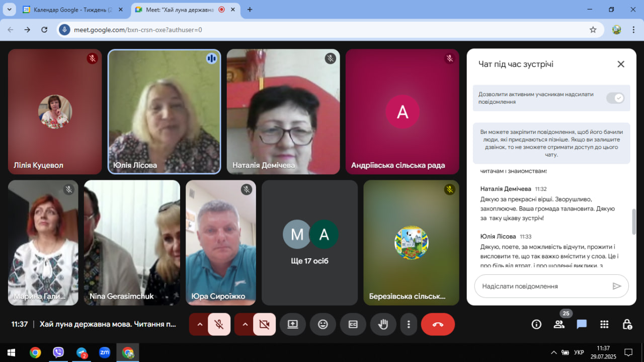Switch to the Google Calendar tab

pos(68,10)
